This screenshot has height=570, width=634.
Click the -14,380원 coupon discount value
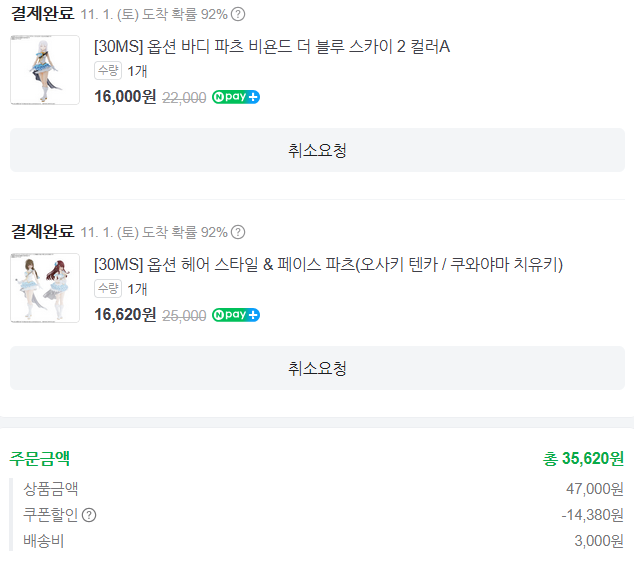[592, 515]
